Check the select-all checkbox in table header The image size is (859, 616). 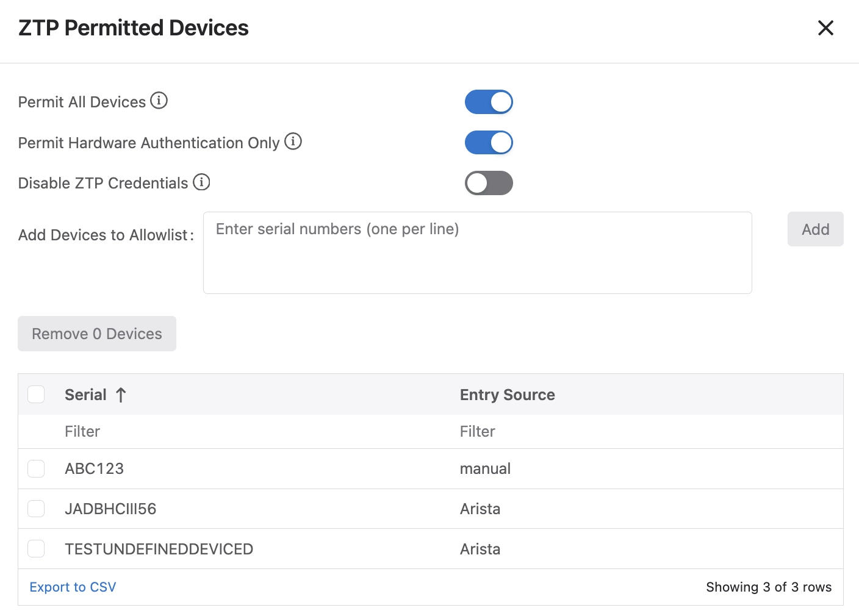[x=37, y=395]
